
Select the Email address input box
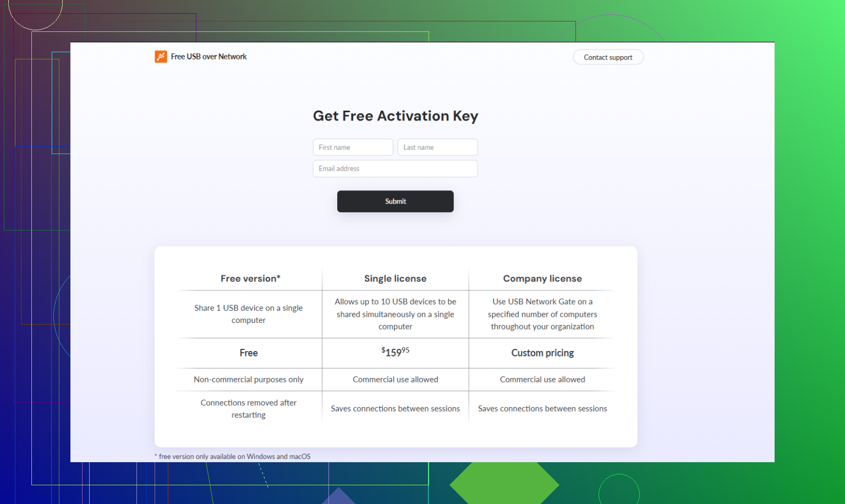[x=395, y=169]
